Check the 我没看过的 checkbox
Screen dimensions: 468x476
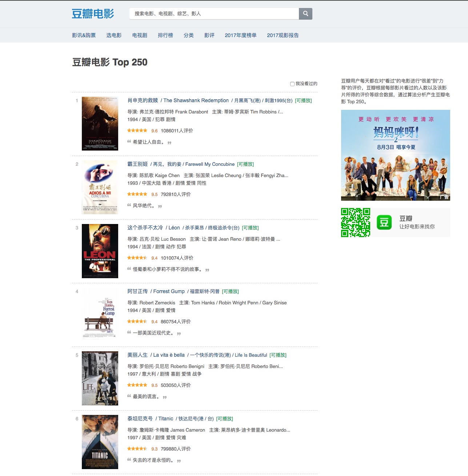(292, 84)
